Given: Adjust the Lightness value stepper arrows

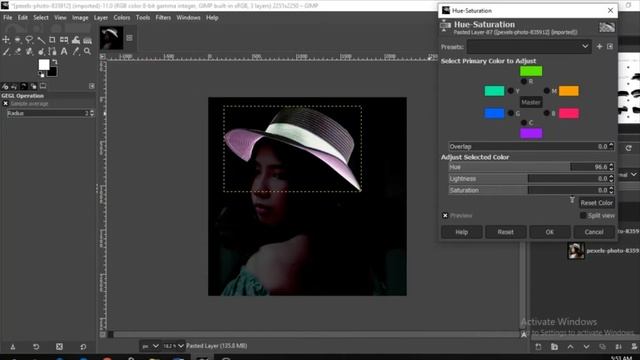Looking at the screenshot, I should click(x=611, y=178).
